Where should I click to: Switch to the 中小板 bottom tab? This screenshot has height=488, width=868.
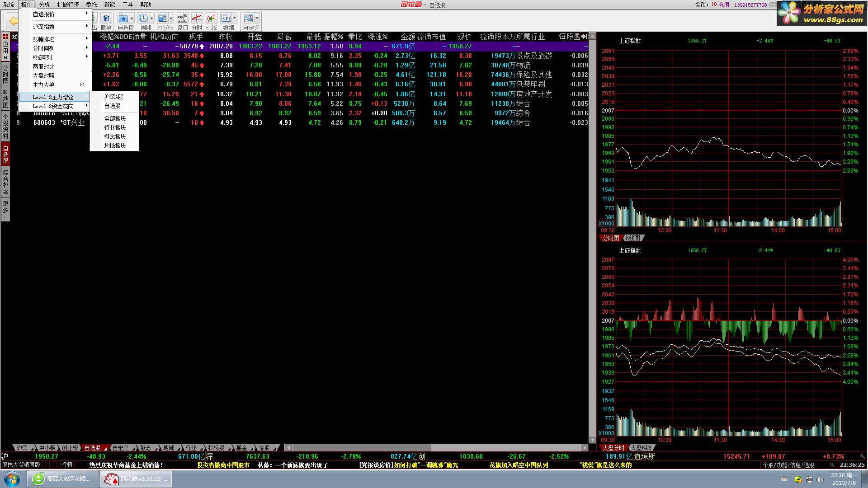(x=47, y=448)
